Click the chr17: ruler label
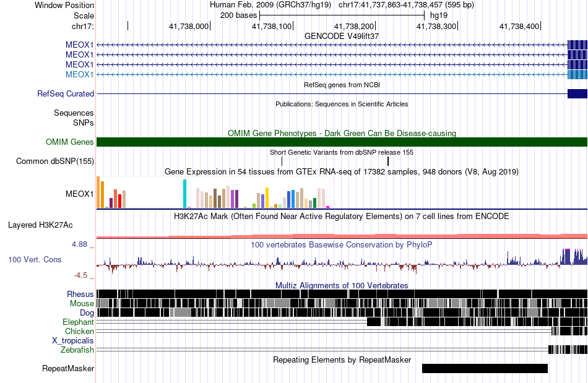 pos(82,26)
